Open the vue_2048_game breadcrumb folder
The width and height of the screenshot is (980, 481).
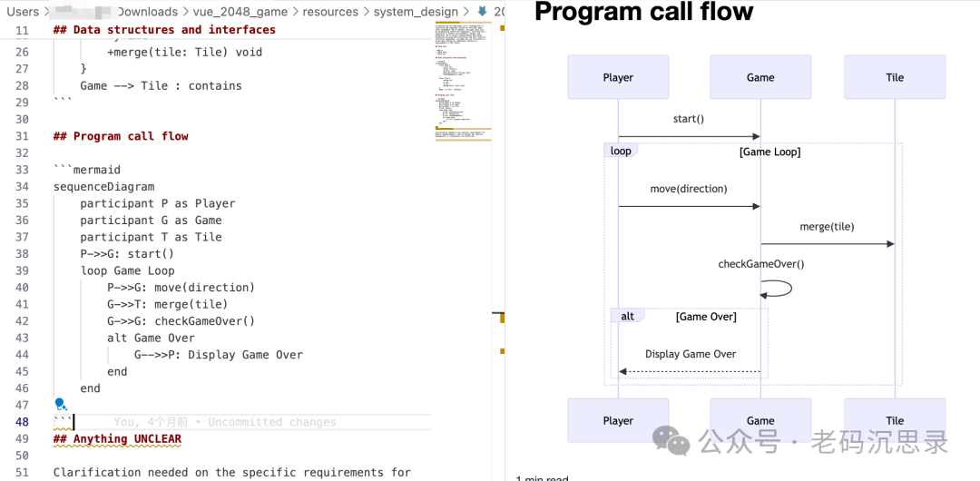click(x=240, y=12)
